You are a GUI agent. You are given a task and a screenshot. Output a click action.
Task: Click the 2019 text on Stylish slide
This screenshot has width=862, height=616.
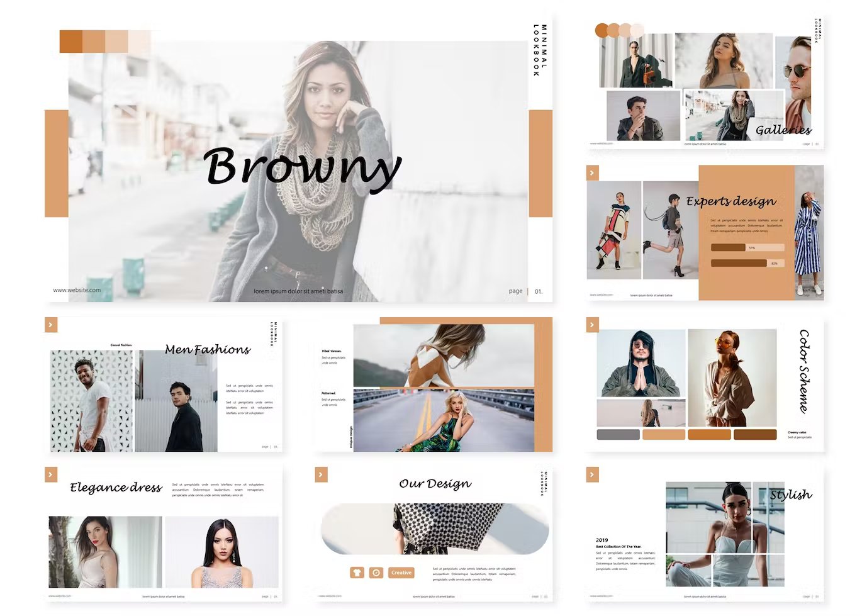(x=602, y=540)
